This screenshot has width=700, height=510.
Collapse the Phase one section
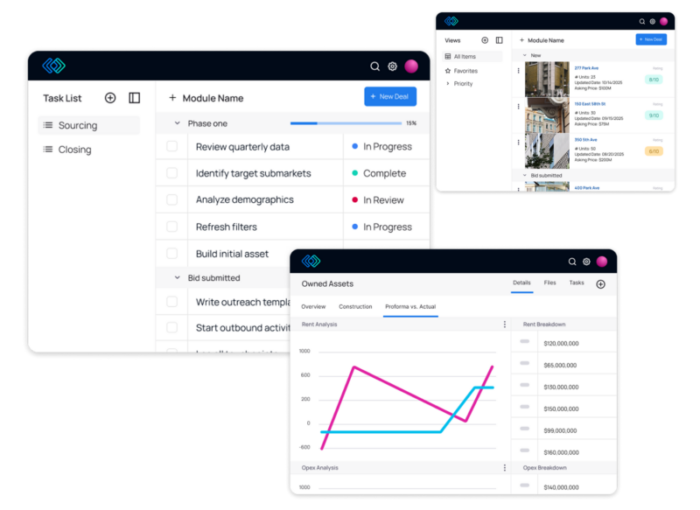point(177,123)
